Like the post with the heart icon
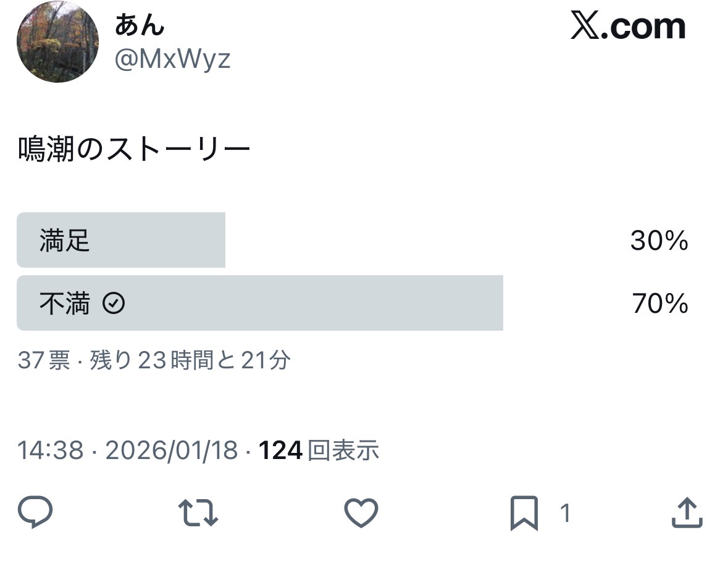This screenshot has height=567, width=728. pyautogui.click(x=361, y=513)
